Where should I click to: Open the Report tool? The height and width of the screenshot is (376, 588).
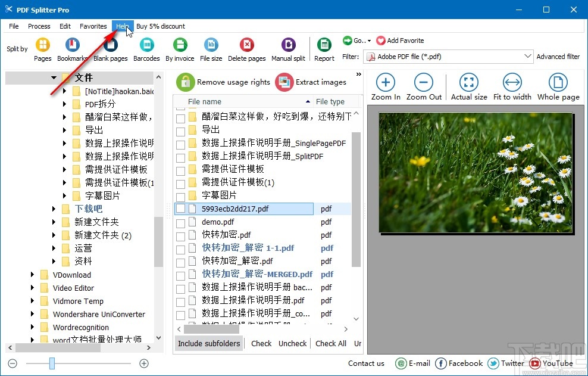(x=324, y=45)
